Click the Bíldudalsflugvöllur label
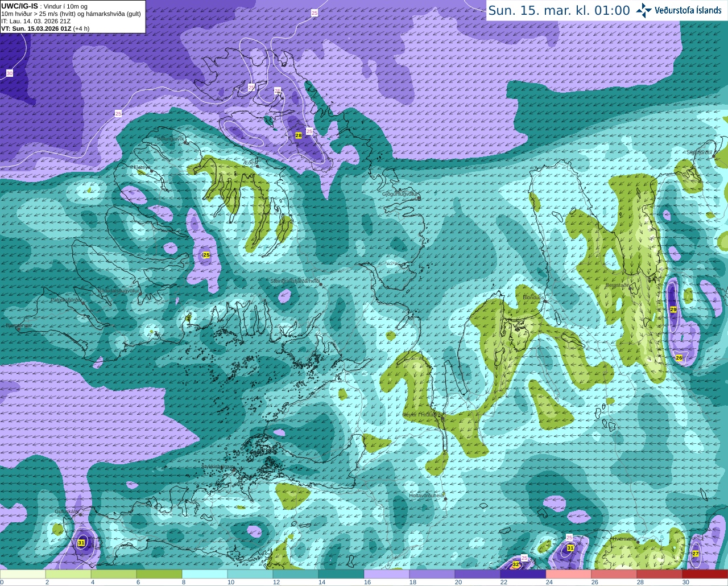This screenshot has height=586, width=728. point(119,290)
